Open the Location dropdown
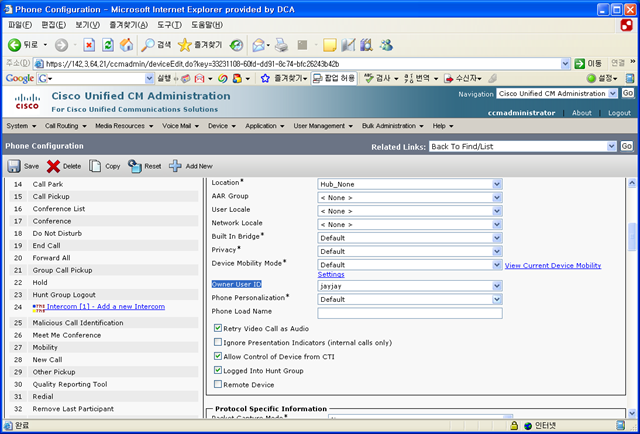Viewport: 640px width, 434px height. tap(410, 184)
